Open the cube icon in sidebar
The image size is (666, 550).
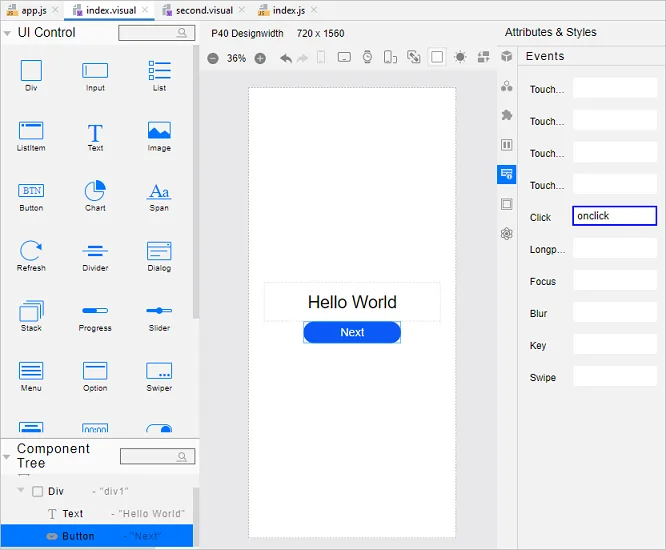(506, 56)
